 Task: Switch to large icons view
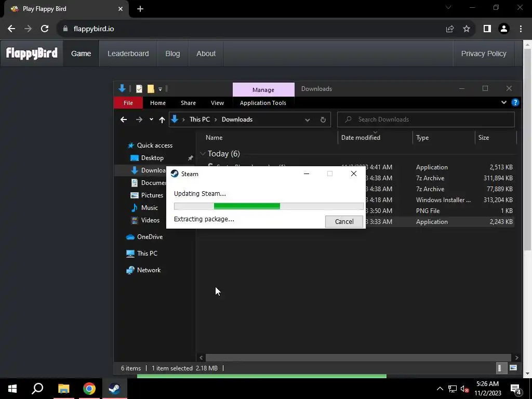pyautogui.click(x=513, y=368)
